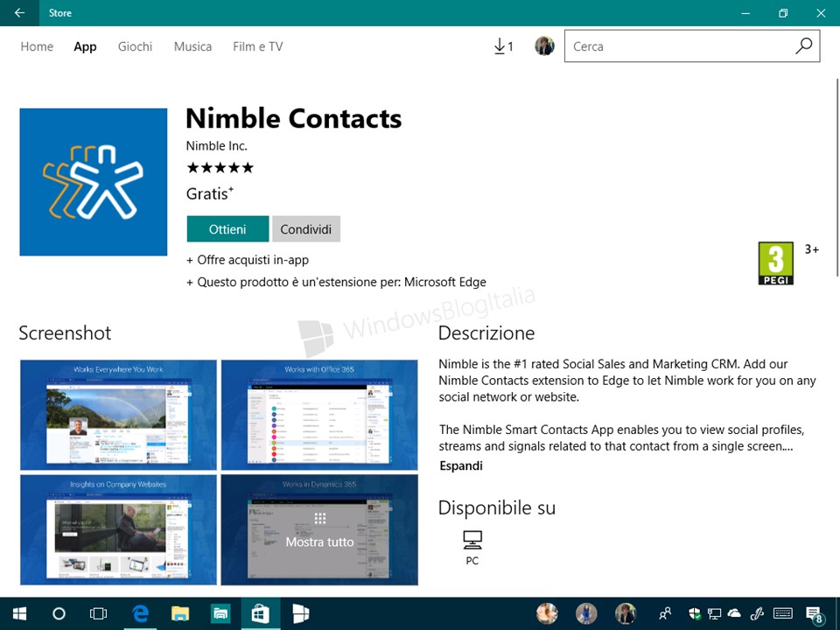The height and width of the screenshot is (630, 840).
Task: Click the '#1 rated Social Sales' description paragraph
Action: coord(627,381)
